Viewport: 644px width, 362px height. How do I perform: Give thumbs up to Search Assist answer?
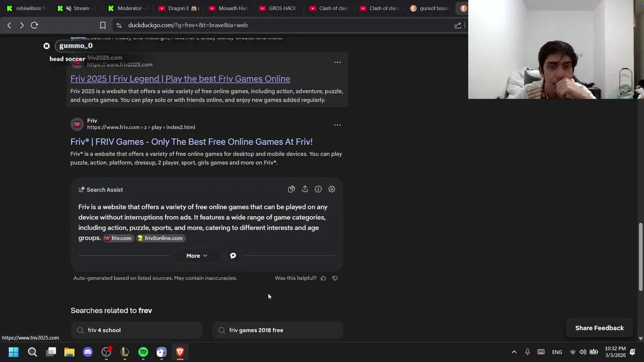pos(323,278)
